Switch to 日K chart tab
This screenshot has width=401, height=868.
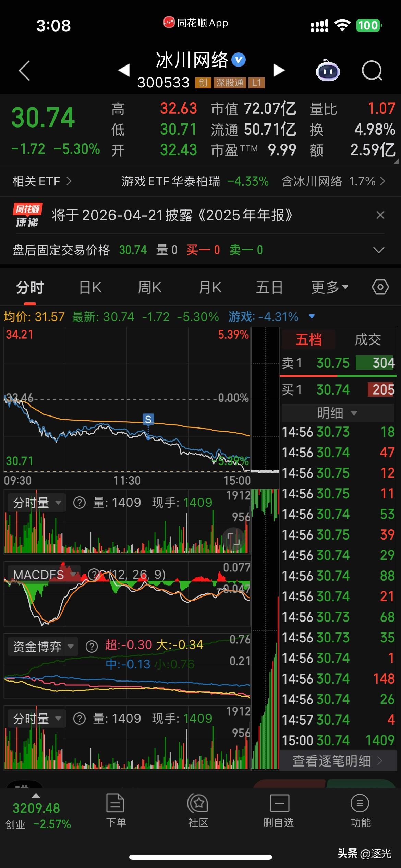pyautogui.click(x=90, y=287)
